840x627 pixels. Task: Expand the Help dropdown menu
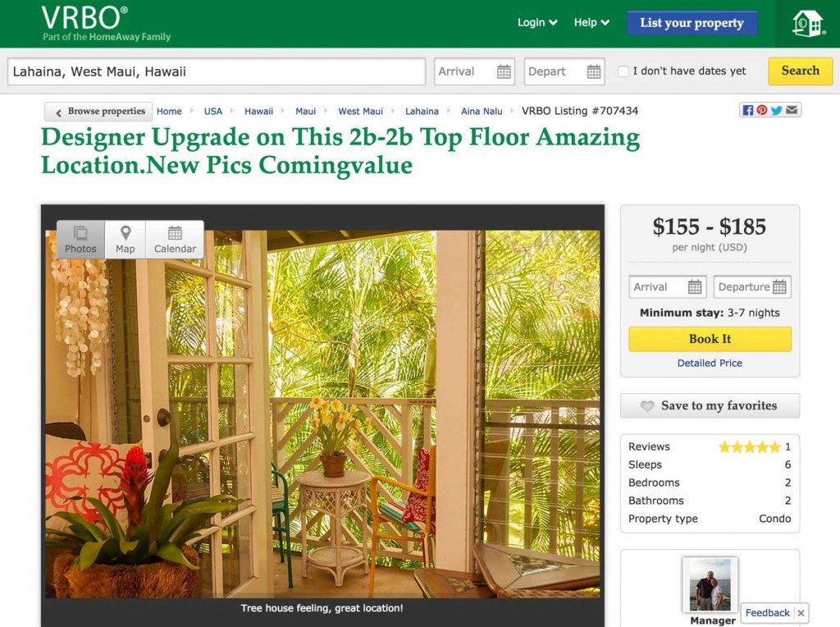(591, 22)
